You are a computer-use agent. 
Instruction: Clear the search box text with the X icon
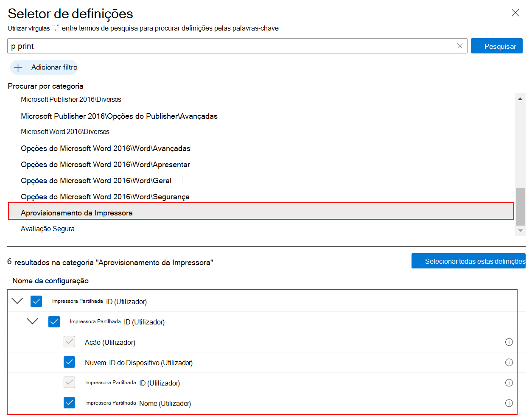(460, 46)
